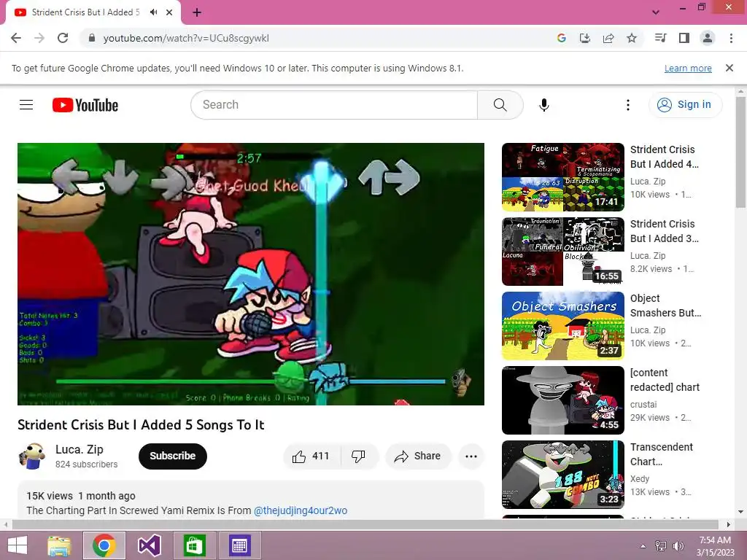Open the media control icon in toolbar

point(660,38)
